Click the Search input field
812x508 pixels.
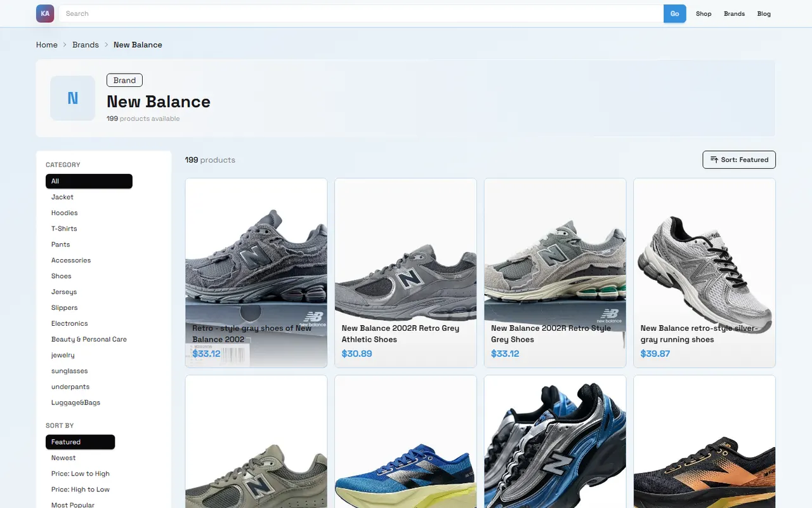tap(361, 13)
